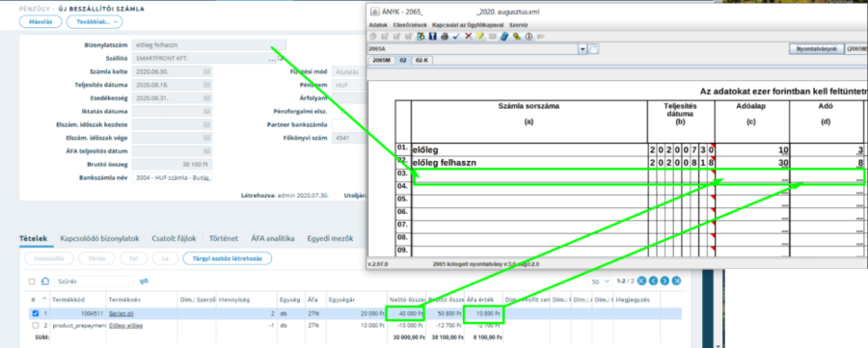Viewport: 868px width, 348px height.
Task: Click the Törlés button
Action: tap(96, 258)
